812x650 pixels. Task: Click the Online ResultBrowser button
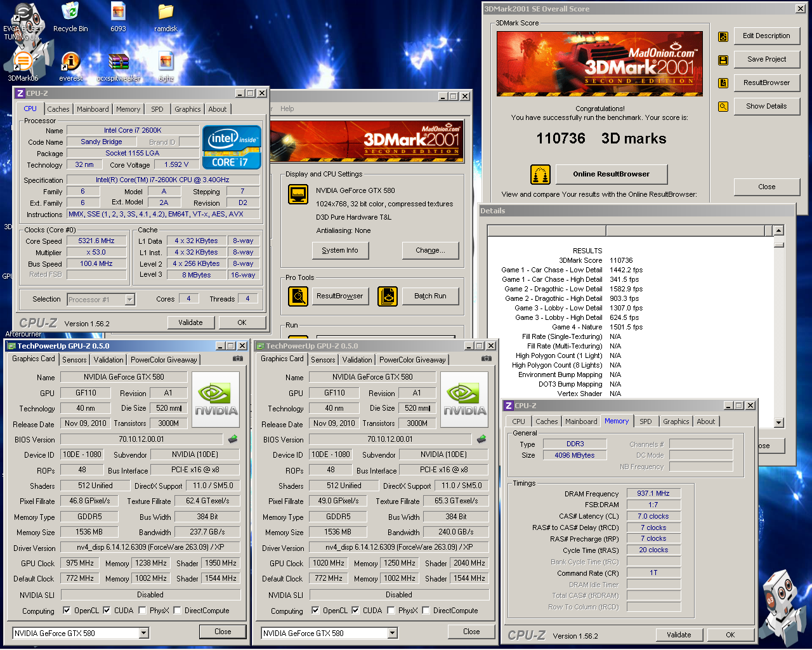612,174
